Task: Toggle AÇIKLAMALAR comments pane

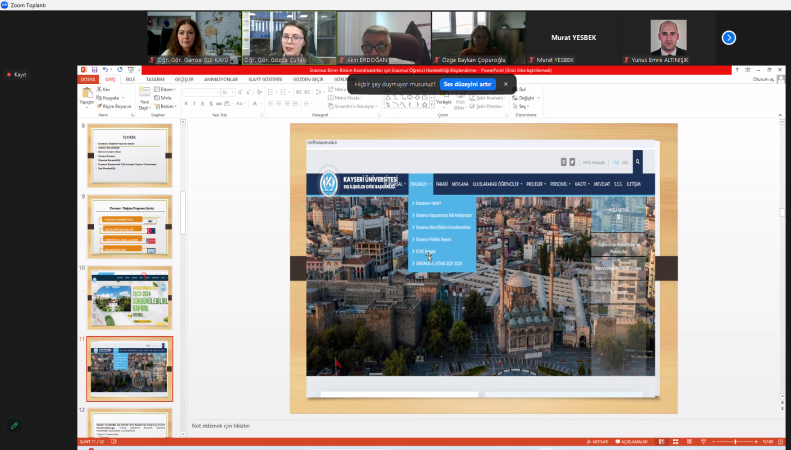Action: [x=631, y=442]
